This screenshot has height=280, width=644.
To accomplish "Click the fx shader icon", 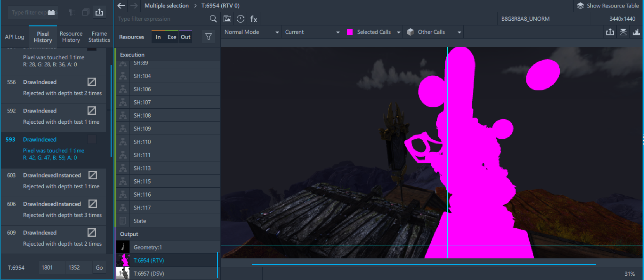I will (254, 19).
